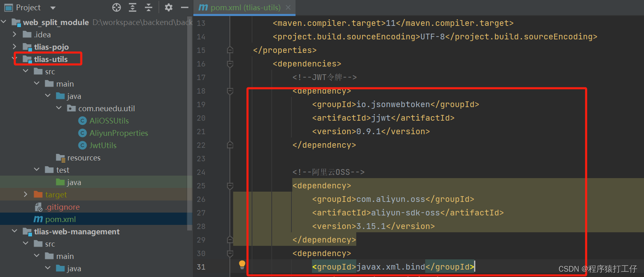Select the AliyunProperties class
644x277 pixels.
click(x=119, y=133)
